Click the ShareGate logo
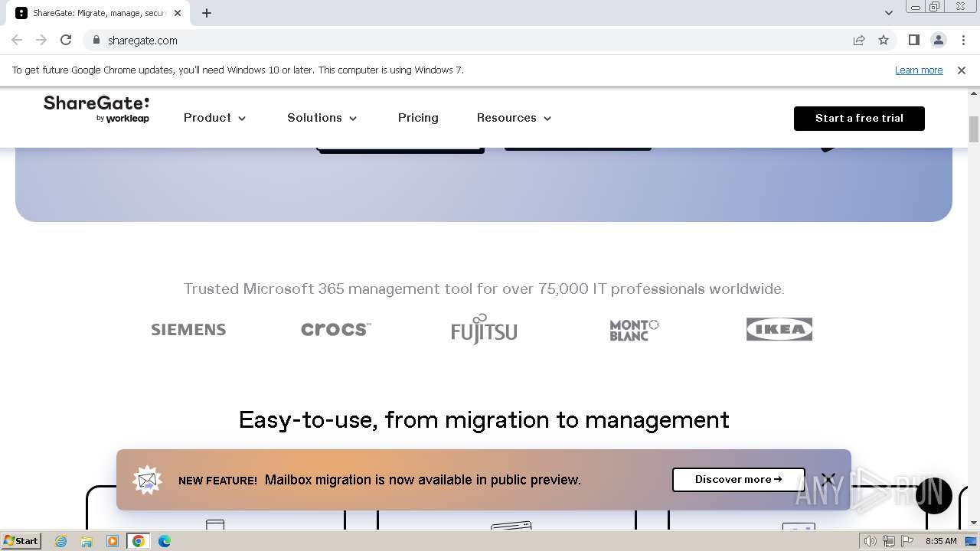This screenshot has width=980, height=551. tap(96, 109)
